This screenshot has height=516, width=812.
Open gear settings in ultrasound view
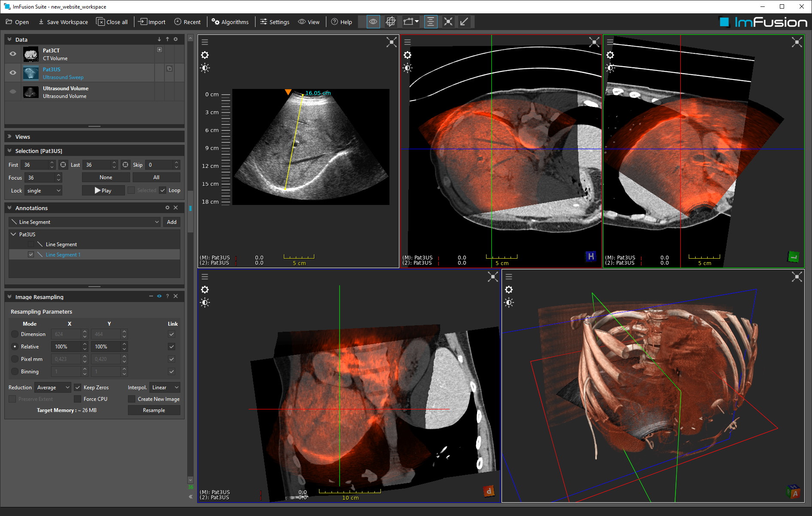[x=205, y=55]
